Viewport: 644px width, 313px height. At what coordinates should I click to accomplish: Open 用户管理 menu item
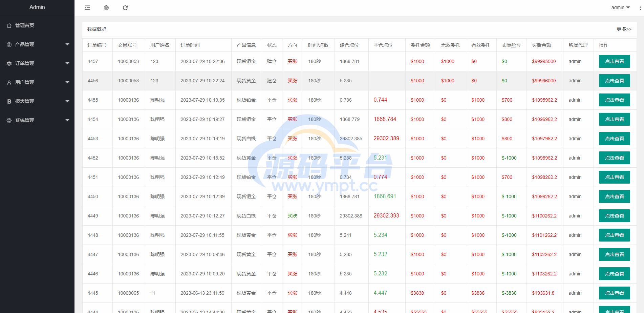click(x=37, y=82)
